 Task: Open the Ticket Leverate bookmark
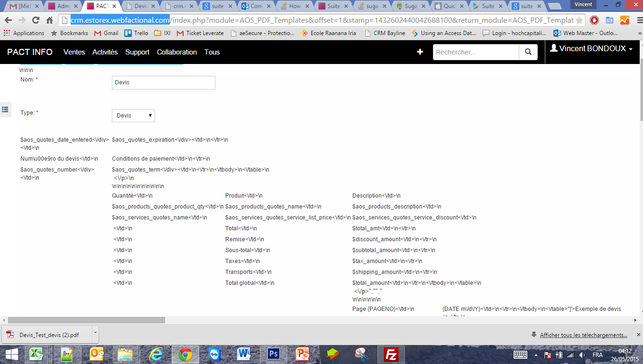click(201, 33)
